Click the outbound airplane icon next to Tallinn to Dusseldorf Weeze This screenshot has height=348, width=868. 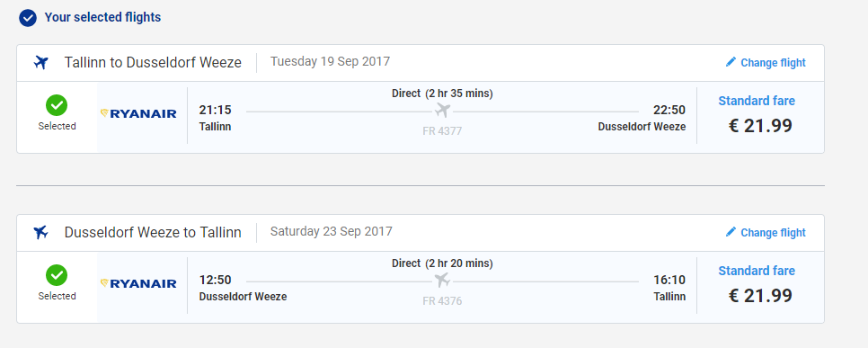tap(41, 62)
